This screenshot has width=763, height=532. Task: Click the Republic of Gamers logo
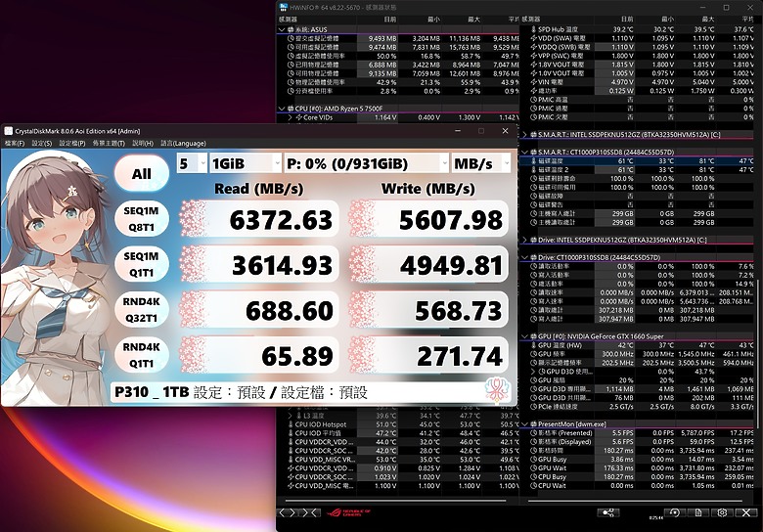(x=348, y=512)
